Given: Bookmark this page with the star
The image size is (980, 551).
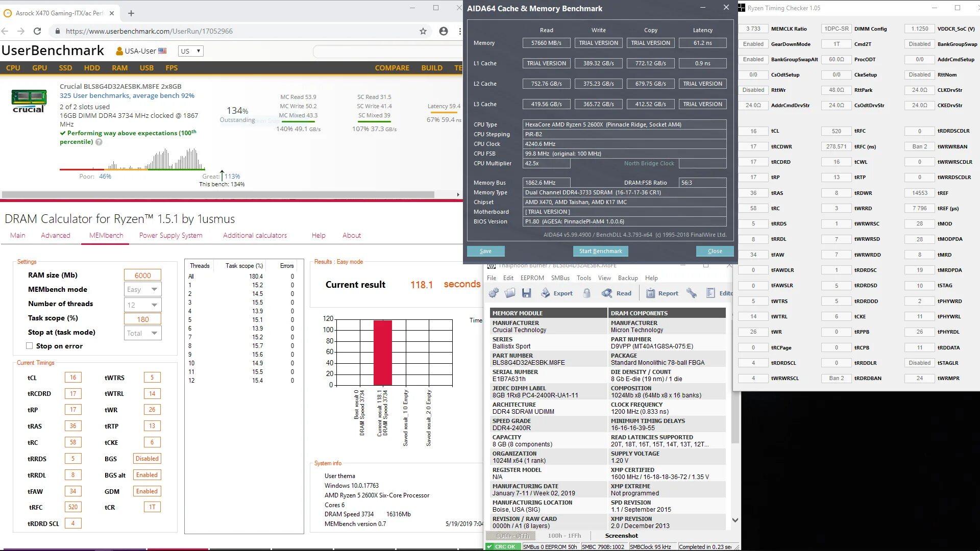Looking at the screenshot, I should pos(423,31).
